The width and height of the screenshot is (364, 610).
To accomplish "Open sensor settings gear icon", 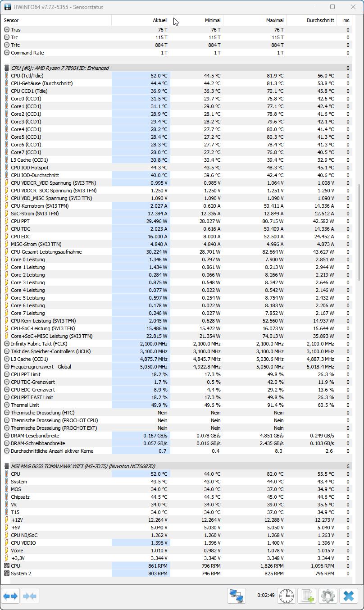I will tap(328, 596).
